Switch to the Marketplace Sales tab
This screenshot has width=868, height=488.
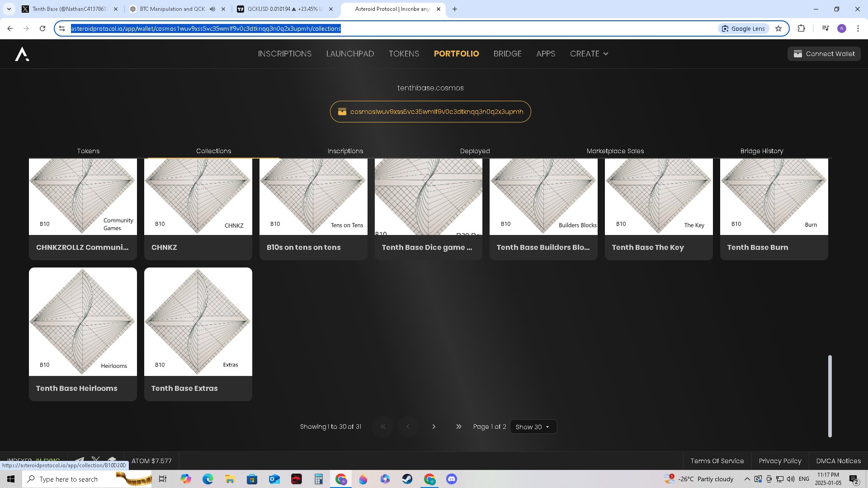(615, 151)
